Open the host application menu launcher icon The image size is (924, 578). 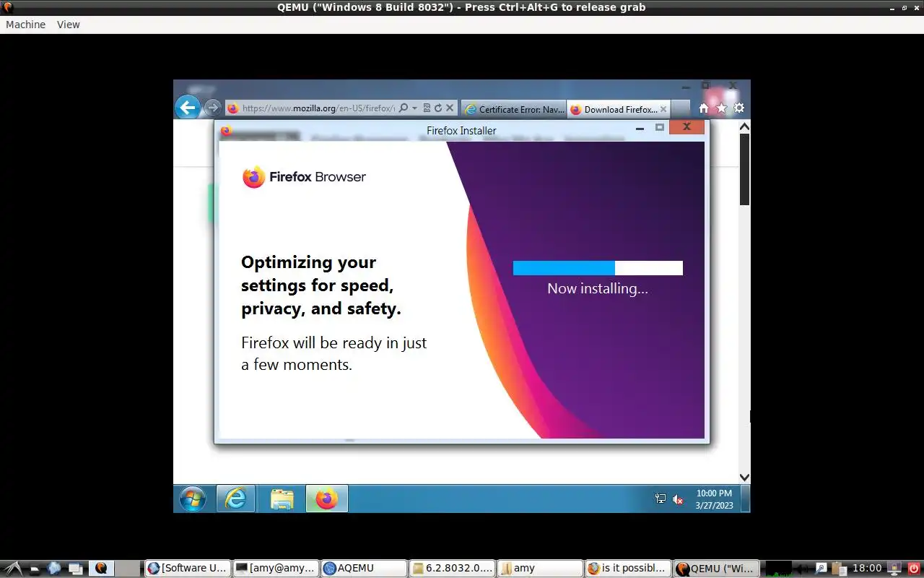(14, 569)
